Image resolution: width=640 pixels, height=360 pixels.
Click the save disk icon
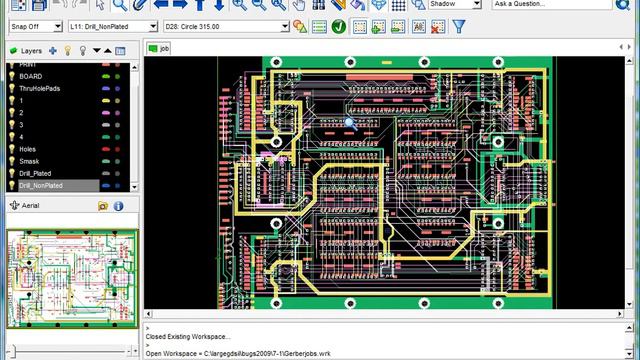pyautogui.click(x=39, y=4)
